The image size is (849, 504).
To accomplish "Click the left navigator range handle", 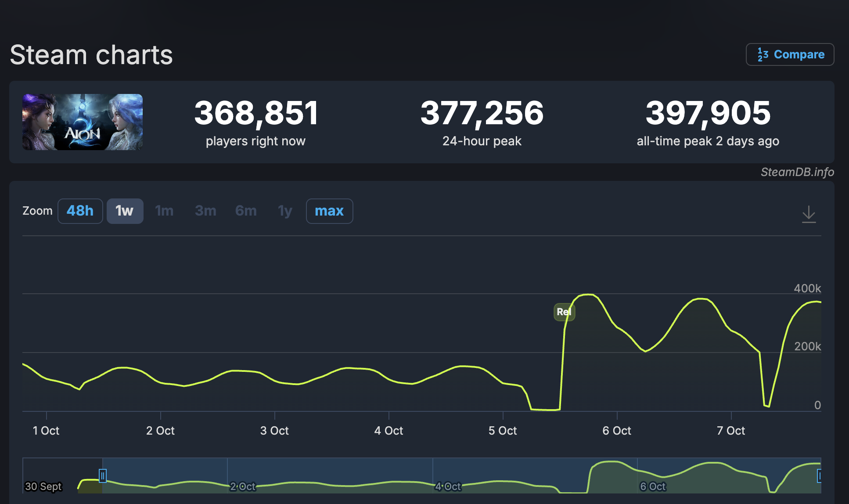I will pos(103,475).
